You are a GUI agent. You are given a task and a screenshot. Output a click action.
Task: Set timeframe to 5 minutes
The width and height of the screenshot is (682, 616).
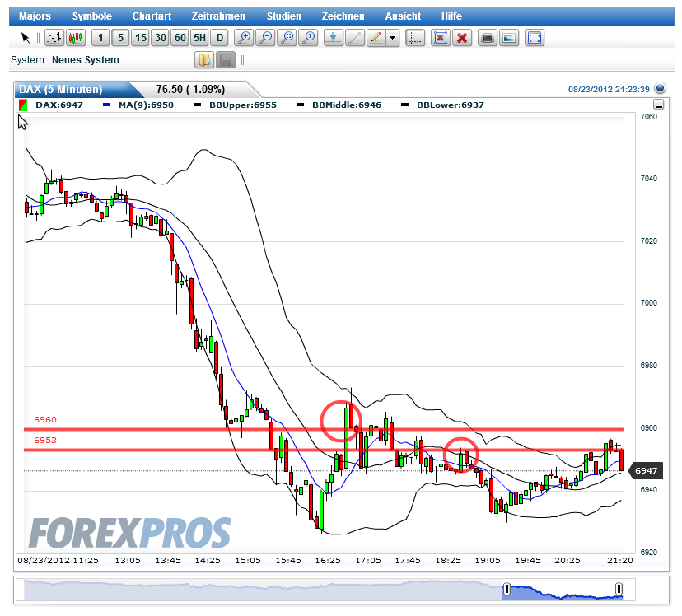[x=120, y=38]
